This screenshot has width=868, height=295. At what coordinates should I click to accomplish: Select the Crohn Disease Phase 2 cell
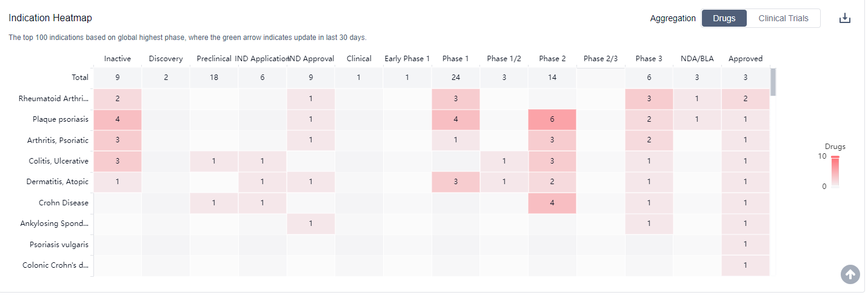[552, 203]
